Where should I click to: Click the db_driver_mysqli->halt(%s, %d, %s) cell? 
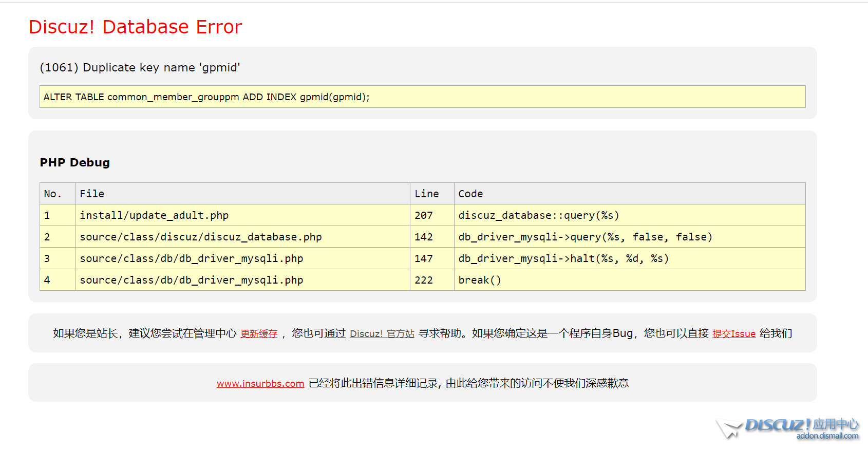pyautogui.click(x=630, y=258)
